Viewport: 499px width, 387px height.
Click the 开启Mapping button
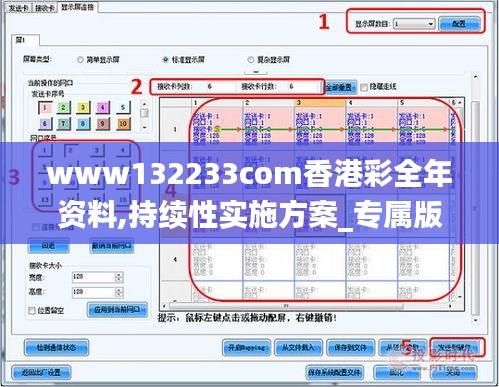(x=246, y=348)
